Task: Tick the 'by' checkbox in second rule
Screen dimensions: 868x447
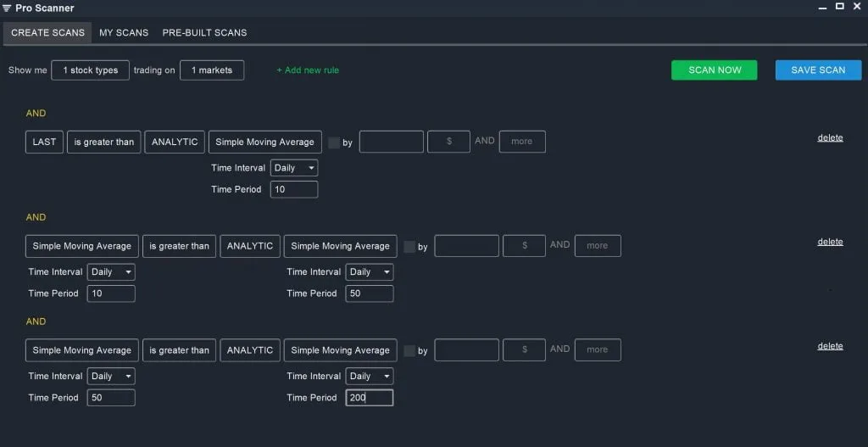Action: click(x=409, y=247)
